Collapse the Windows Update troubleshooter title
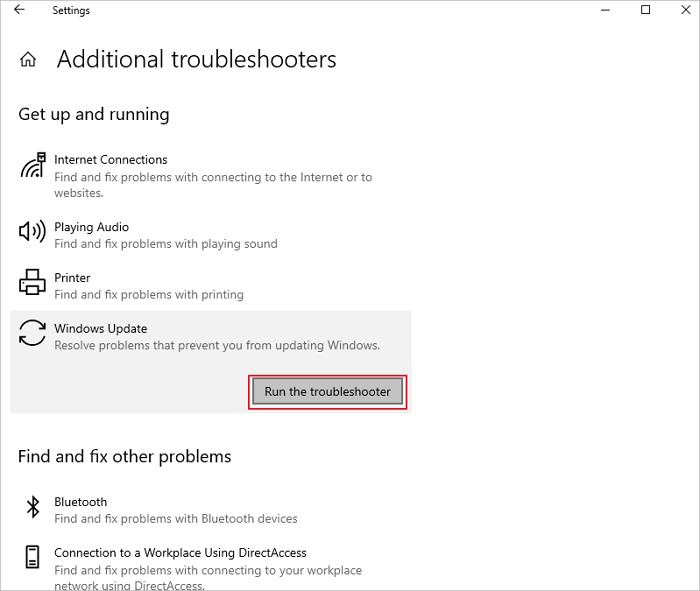700x591 pixels. pos(100,329)
